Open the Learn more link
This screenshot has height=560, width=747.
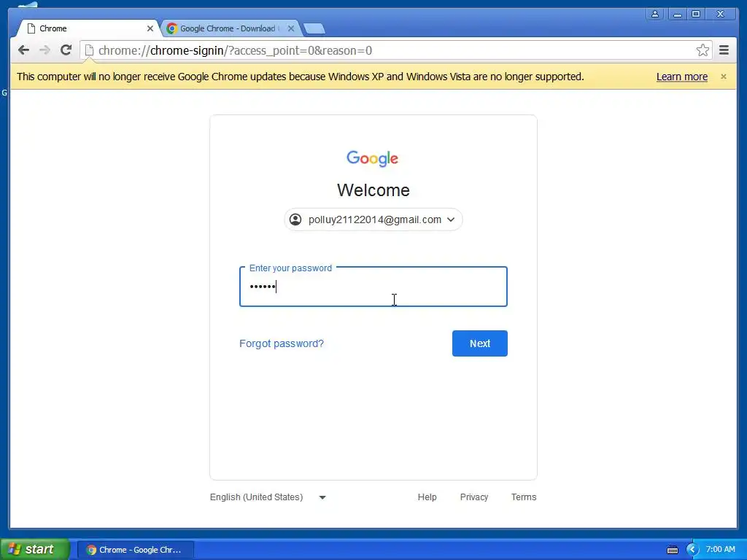click(x=682, y=77)
